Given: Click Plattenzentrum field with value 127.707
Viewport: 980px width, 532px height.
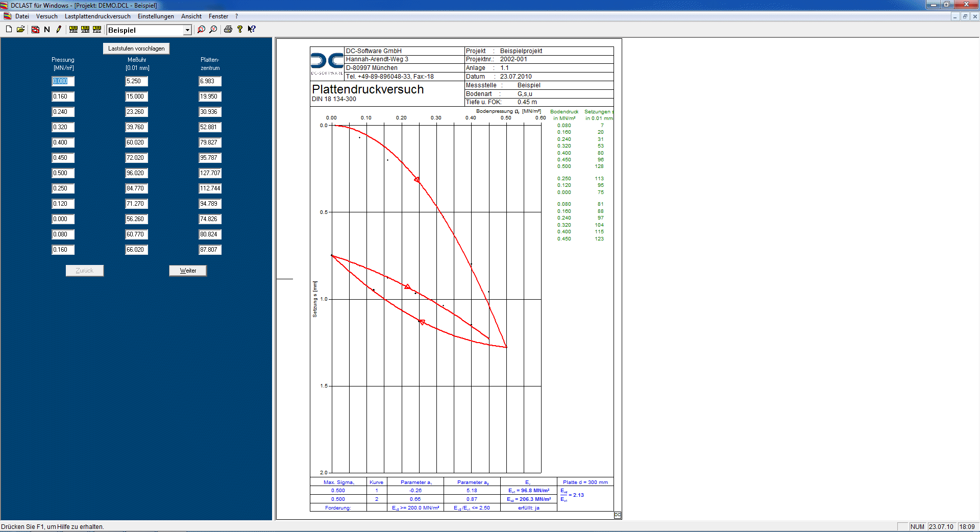Looking at the screenshot, I should [x=210, y=173].
